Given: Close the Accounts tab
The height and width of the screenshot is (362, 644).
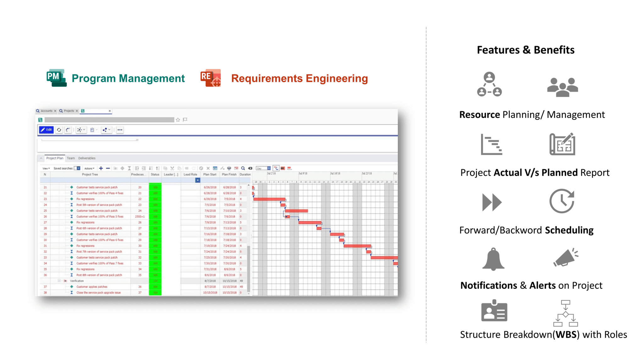Looking at the screenshot, I should tap(55, 111).
